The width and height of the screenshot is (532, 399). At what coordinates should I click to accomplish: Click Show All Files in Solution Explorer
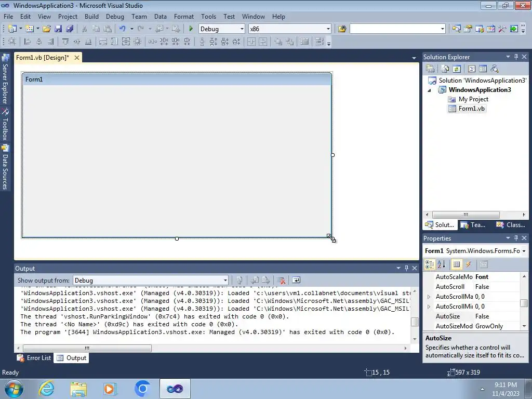click(x=445, y=69)
